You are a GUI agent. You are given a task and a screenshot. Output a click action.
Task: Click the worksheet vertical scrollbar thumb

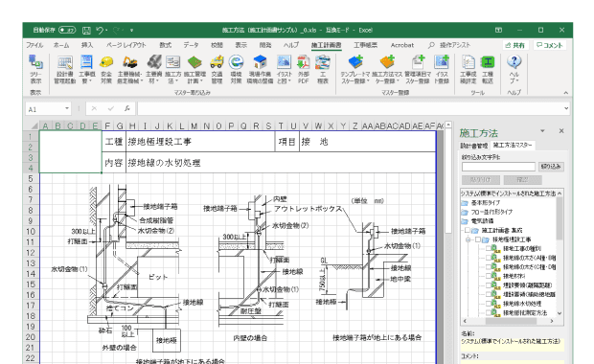(x=448, y=182)
